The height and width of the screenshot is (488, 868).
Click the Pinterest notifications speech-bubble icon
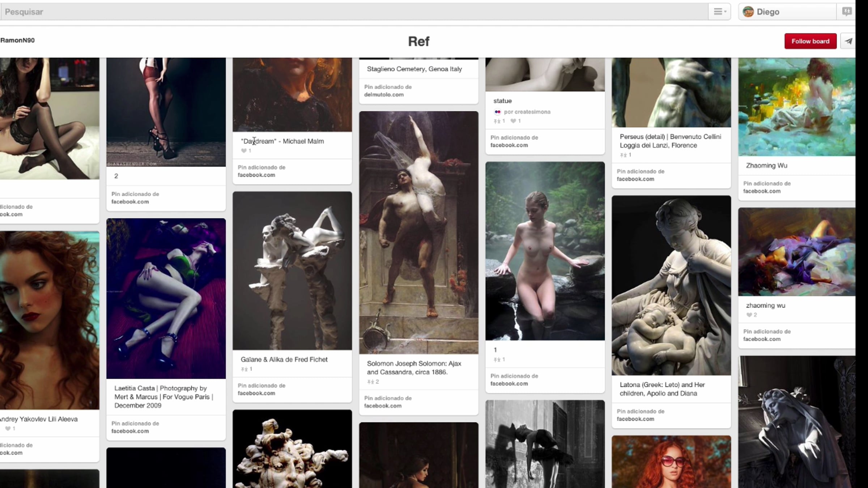pos(846,12)
